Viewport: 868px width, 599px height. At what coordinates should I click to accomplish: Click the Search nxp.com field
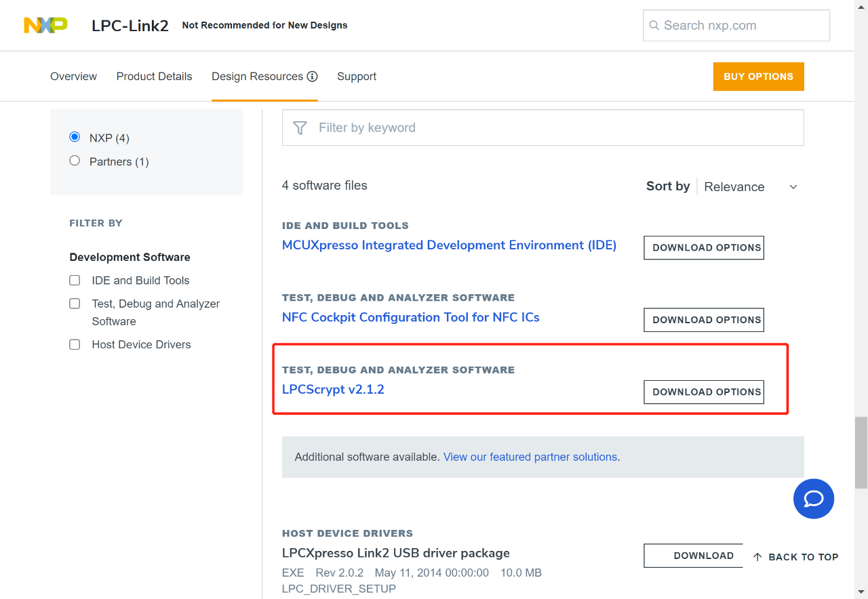[736, 26]
